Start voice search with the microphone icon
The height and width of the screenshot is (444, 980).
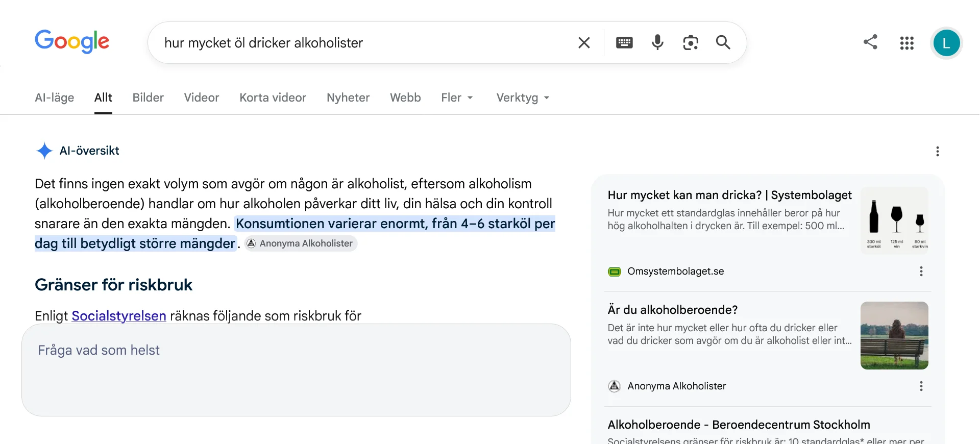click(657, 42)
